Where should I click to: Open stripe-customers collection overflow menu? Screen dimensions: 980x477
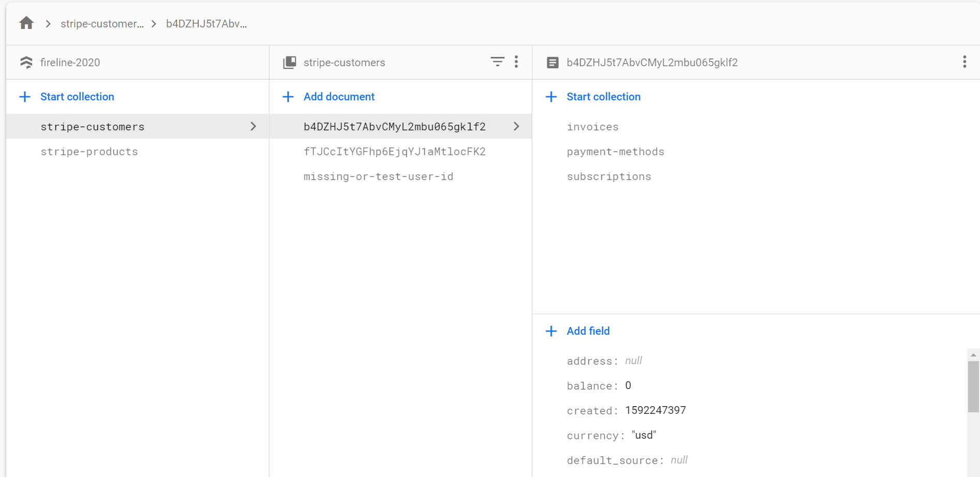click(x=516, y=62)
